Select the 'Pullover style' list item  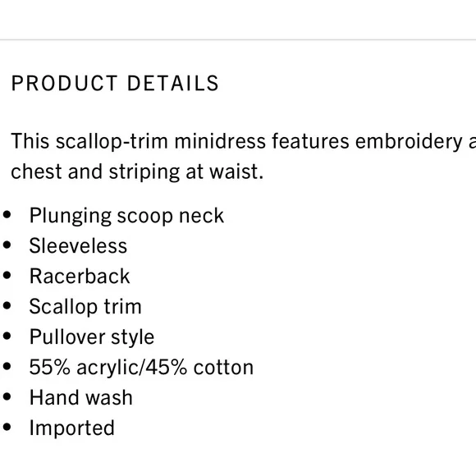pos(92,337)
